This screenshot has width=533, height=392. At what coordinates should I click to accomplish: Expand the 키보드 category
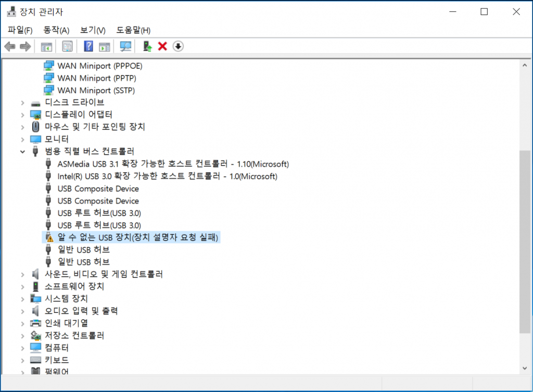point(22,360)
